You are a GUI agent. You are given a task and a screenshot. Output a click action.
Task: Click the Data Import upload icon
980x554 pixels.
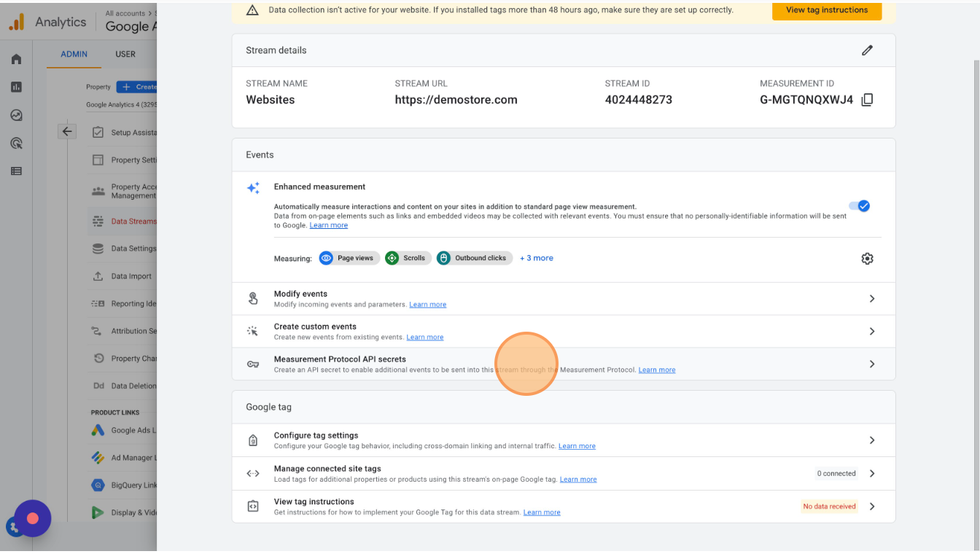(x=98, y=276)
